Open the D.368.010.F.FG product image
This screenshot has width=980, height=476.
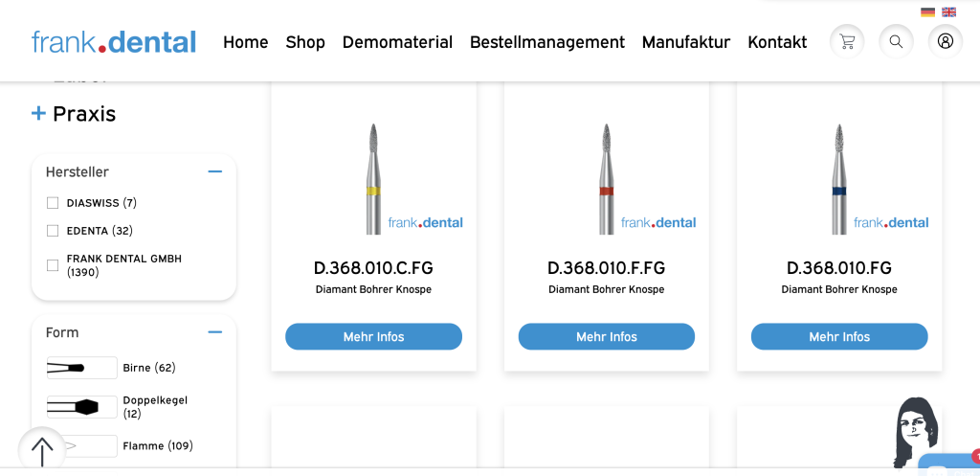tap(606, 178)
